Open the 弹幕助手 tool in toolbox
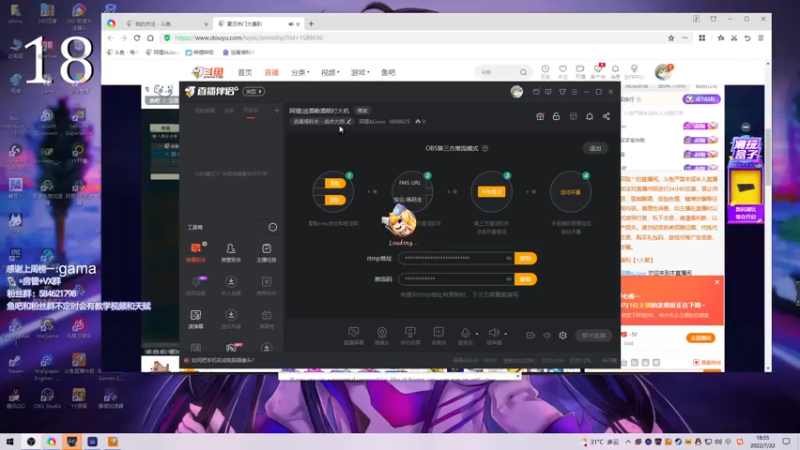The image size is (800, 450). [x=196, y=252]
